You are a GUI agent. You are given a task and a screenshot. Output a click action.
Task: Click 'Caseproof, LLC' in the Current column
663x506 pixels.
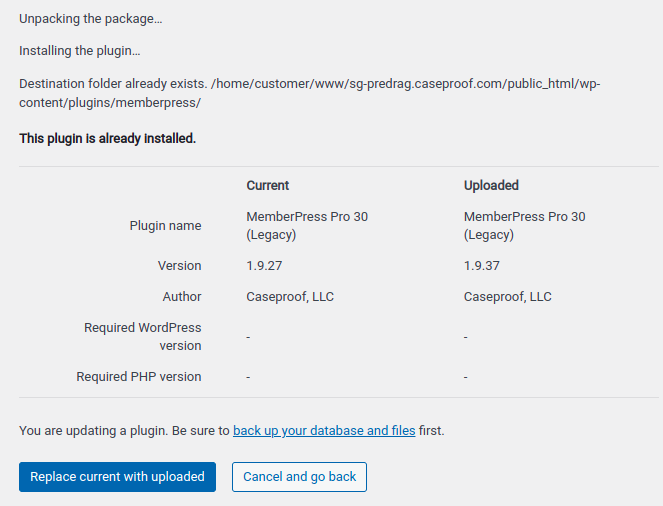(290, 297)
